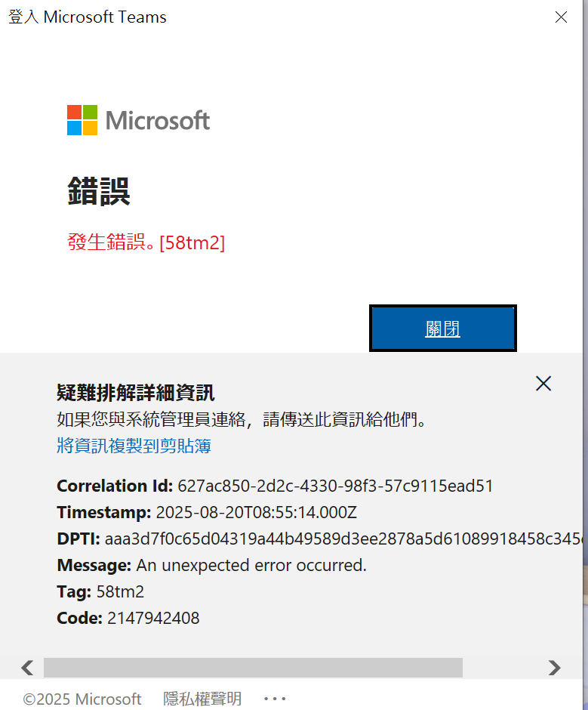This screenshot has height=710, width=588.
Task: Click the Timestamp value text
Action: 256,513
